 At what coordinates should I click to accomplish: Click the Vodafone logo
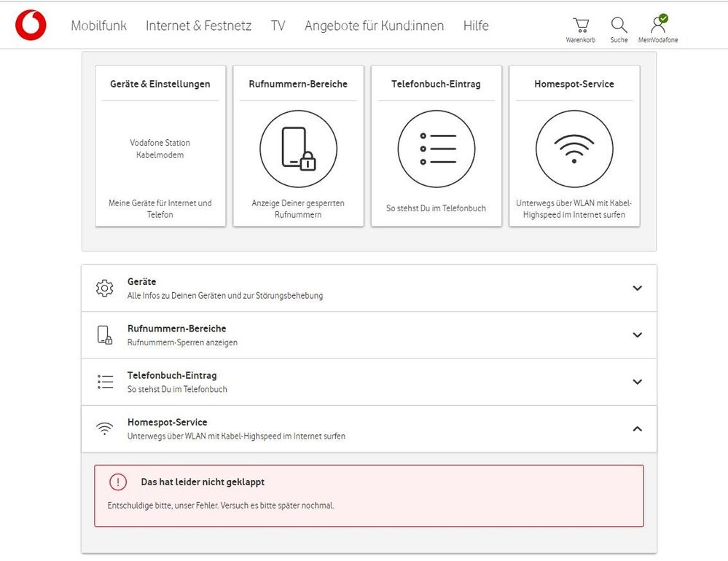[31, 25]
